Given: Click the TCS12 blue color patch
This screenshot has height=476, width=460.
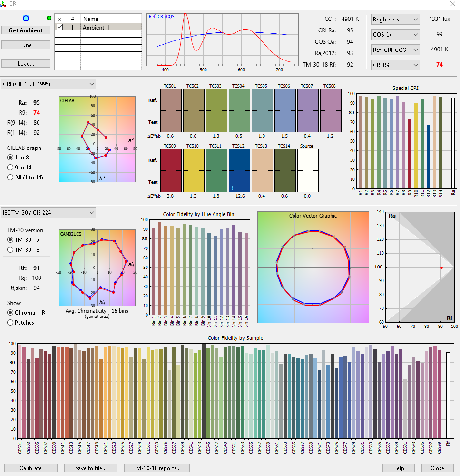Looking at the screenshot, I should coord(238,170).
